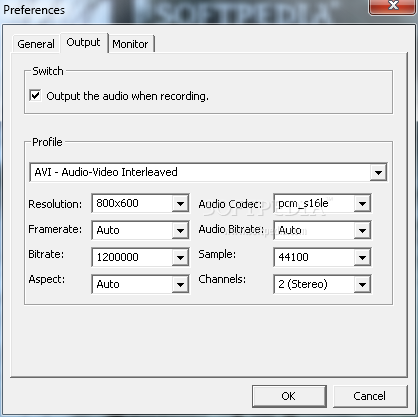Click the OK button
This screenshot has width=418, height=417.
click(x=289, y=396)
